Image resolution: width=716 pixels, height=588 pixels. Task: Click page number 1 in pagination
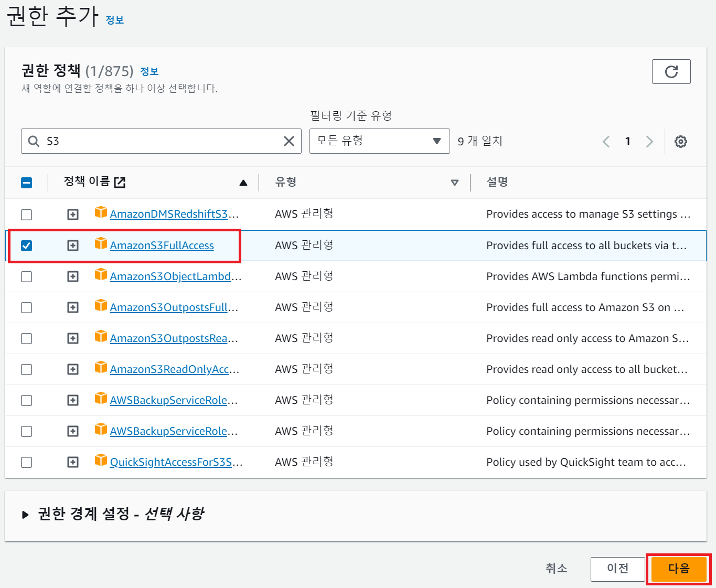click(x=627, y=141)
